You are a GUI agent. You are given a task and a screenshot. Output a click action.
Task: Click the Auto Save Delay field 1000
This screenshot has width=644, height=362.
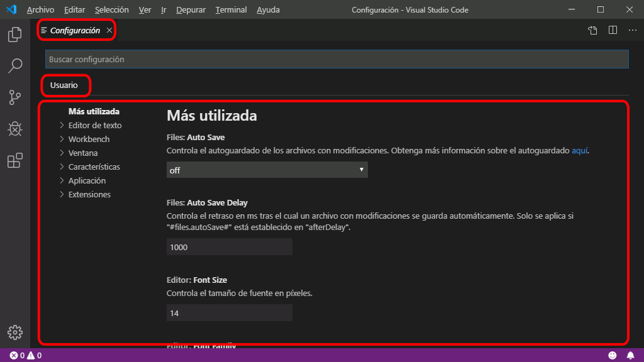pyautogui.click(x=229, y=247)
